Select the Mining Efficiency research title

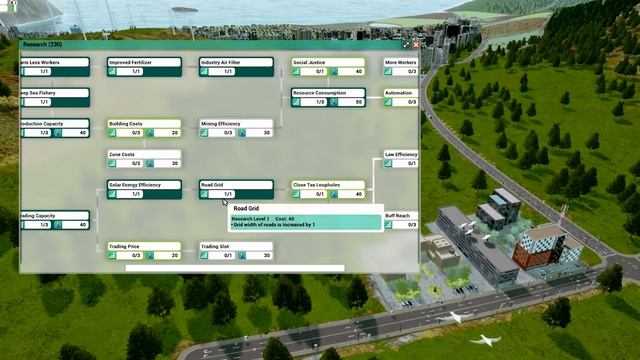coord(220,124)
